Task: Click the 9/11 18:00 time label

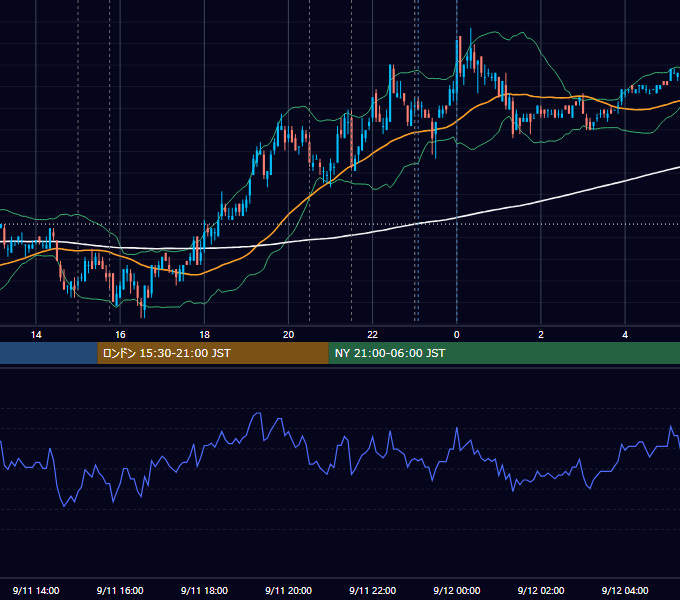Action: tap(204, 590)
